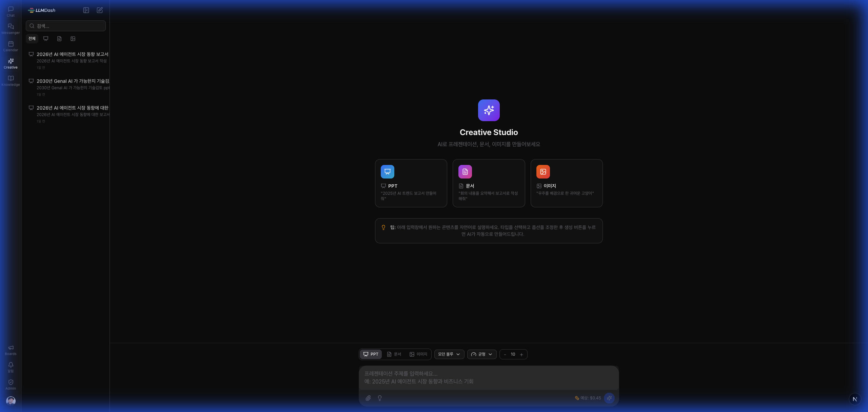Switch bottom type selector to 이미지
This screenshot has width=868, height=412.
418,354
